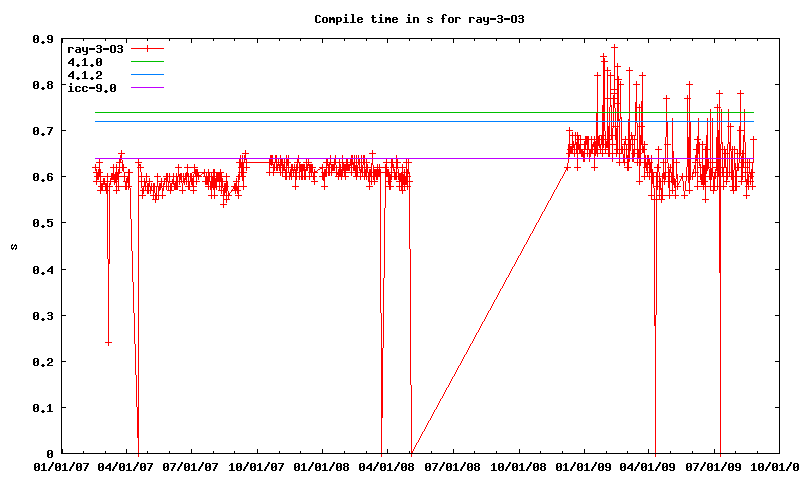Screen dimensions: 800x480
Task: Click the 0.9 y-axis tick label
Action: click(x=43, y=39)
